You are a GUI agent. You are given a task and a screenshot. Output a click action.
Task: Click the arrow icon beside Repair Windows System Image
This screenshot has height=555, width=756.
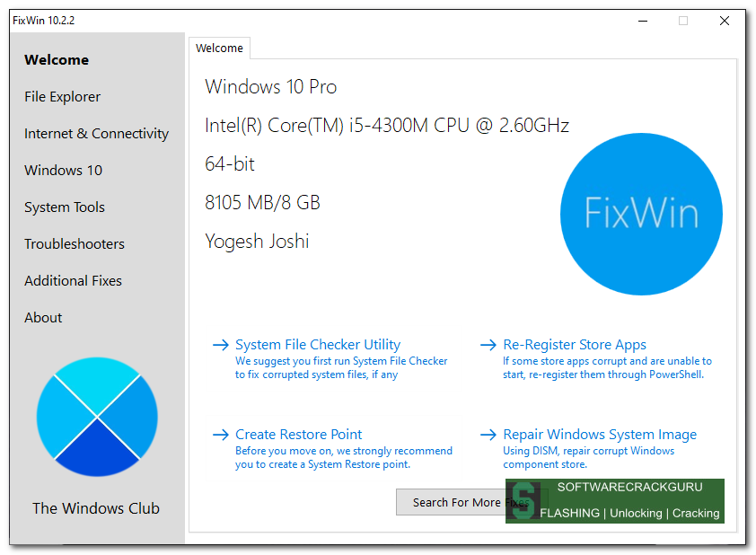[x=488, y=435]
